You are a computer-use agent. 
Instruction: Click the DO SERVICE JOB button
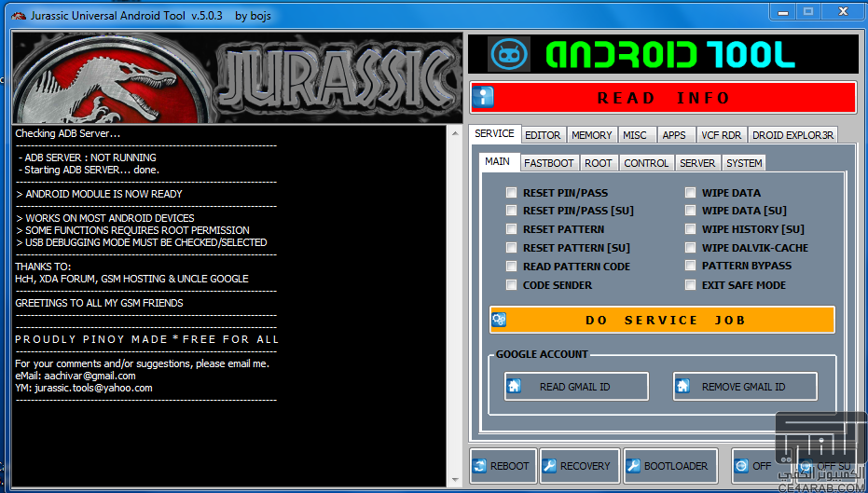[662, 320]
